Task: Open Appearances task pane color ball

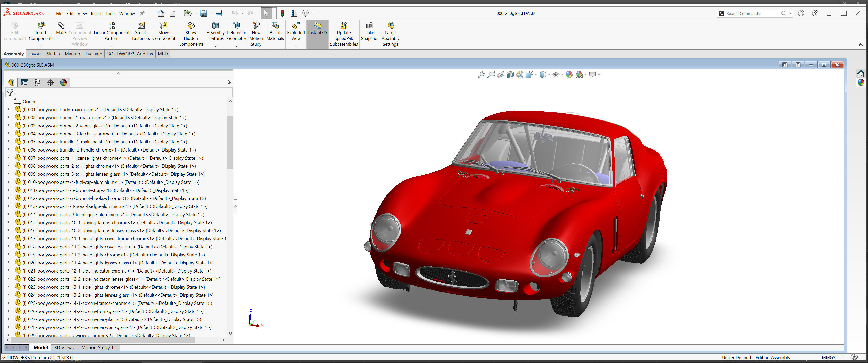Action: coord(861,82)
